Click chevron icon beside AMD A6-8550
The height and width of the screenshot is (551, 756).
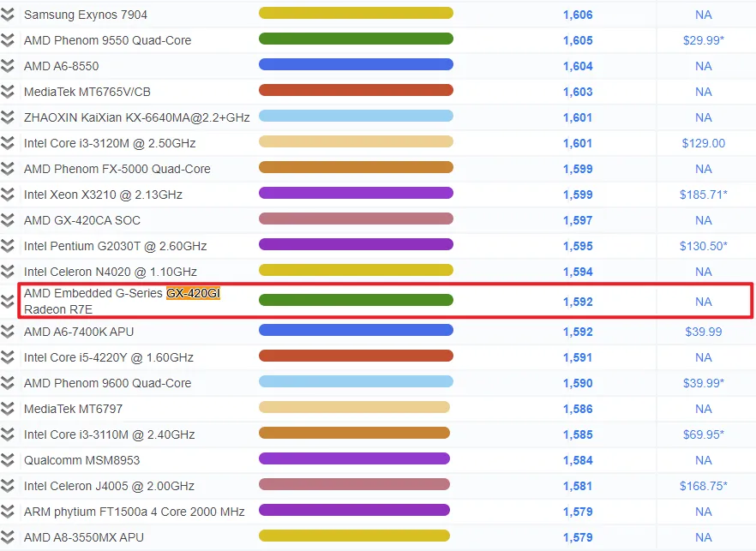9,66
